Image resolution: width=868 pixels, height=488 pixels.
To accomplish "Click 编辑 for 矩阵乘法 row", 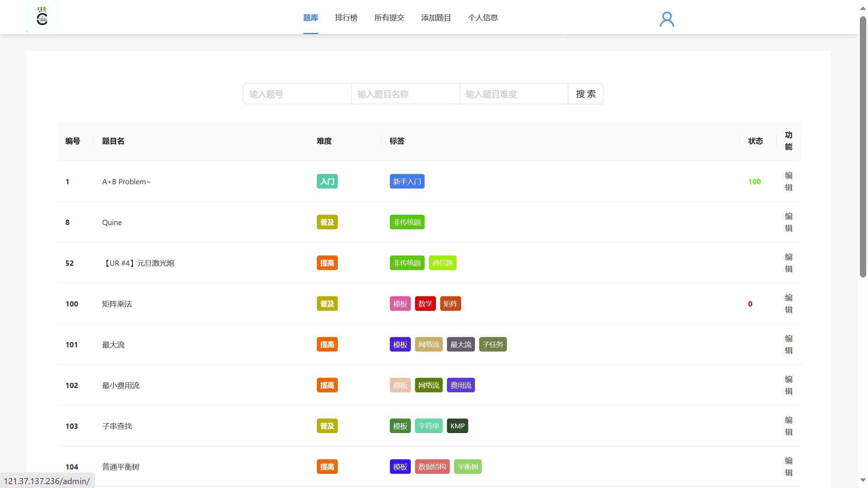I will 789,304.
